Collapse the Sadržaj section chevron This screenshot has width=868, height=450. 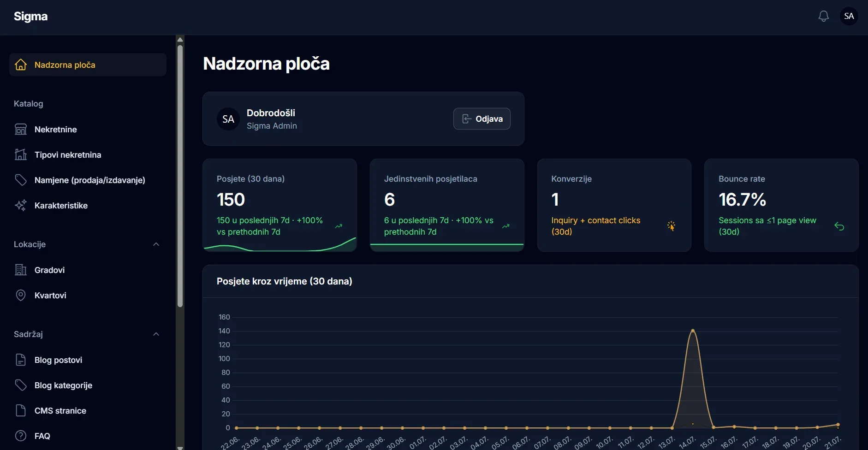(156, 334)
